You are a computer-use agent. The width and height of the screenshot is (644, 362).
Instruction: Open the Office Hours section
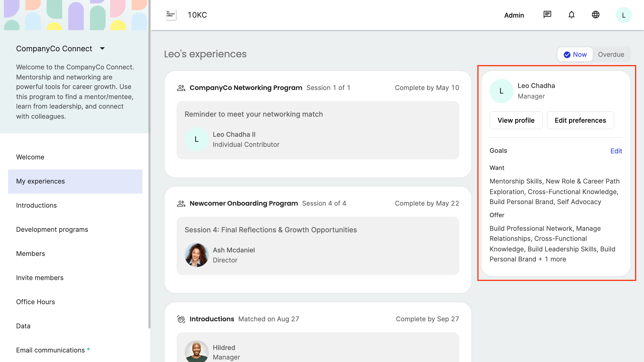tap(35, 302)
